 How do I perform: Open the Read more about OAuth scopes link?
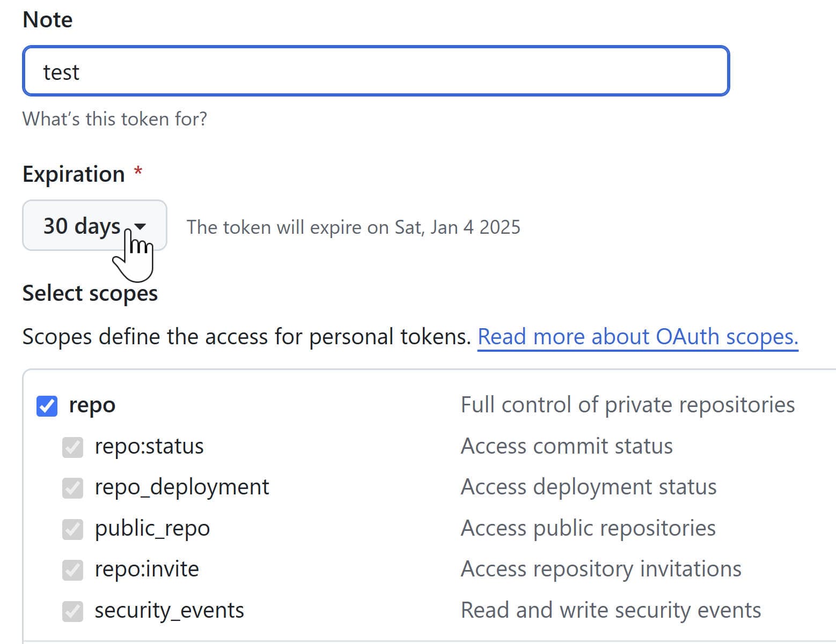click(x=637, y=337)
